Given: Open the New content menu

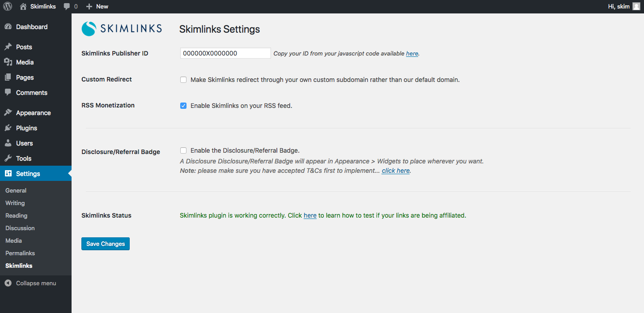Looking at the screenshot, I should coord(97,6).
